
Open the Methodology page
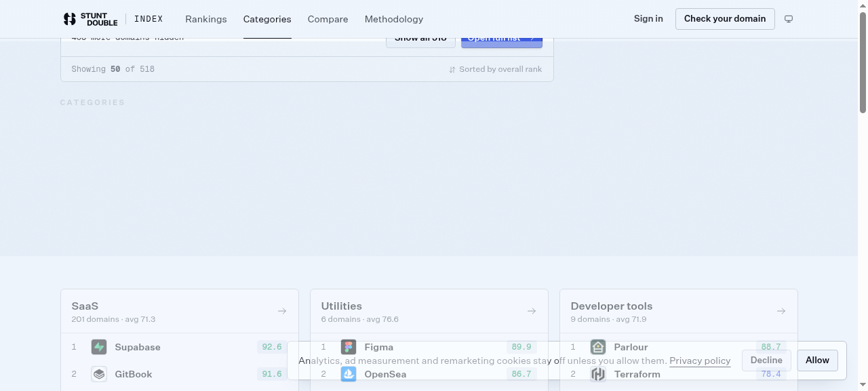pos(394,19)
